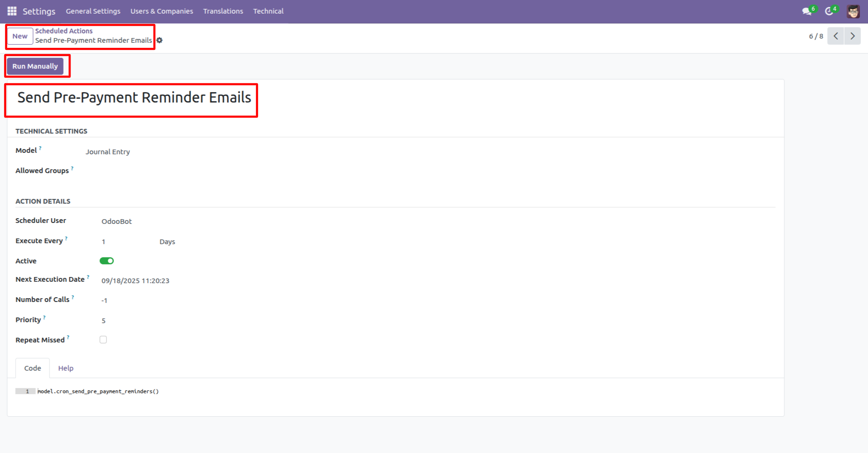Show help tooltip for Execute Every
Screen dimensions: 868x453
point(66,238)
